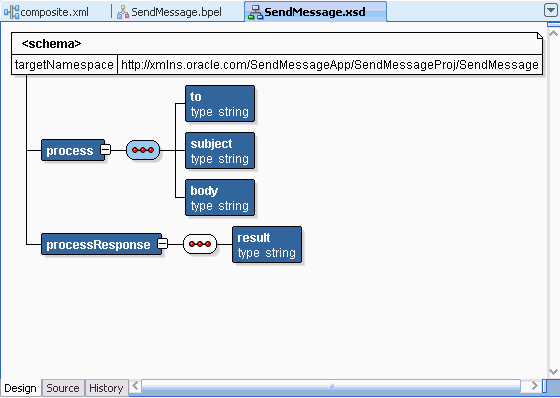
Task: Open the editor tab list dropdown
Action: (551, 10)
